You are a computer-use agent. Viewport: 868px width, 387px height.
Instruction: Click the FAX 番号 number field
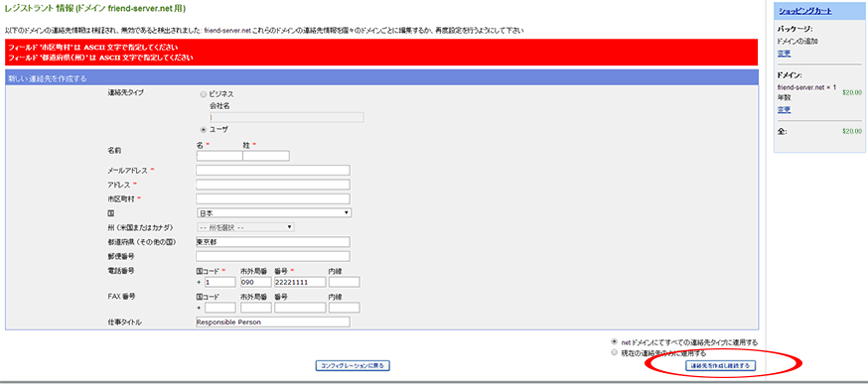300,308
